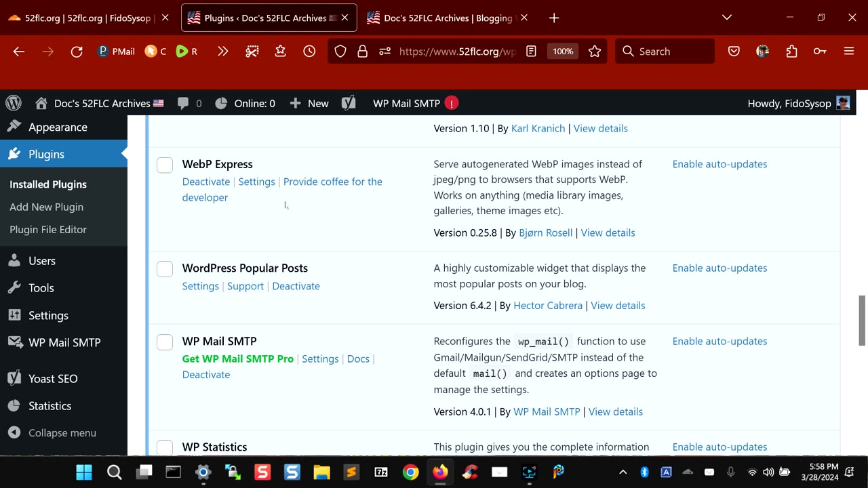Open the PMail bookmark
Screen dimensions: 868x488
pyautogui.click(x=116, y=52)
